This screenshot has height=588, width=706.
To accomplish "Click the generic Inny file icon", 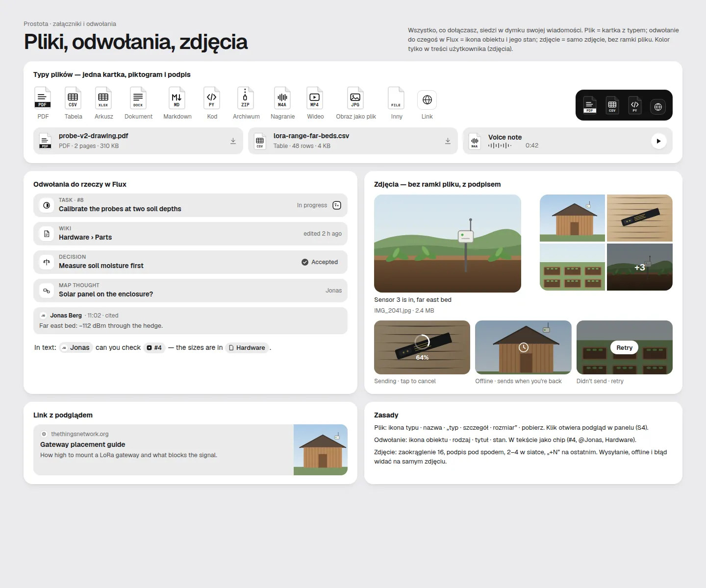I will click(x=396, y=98).
